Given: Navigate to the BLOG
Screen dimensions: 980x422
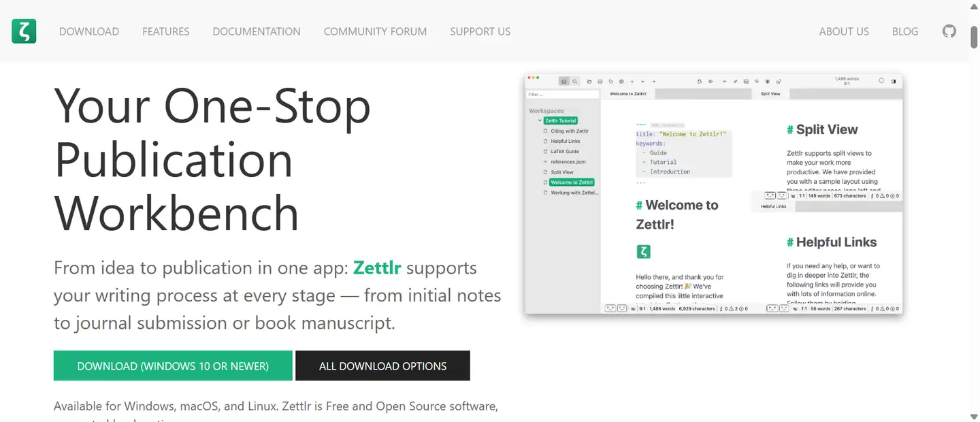Looking at the screenshot, I should tap(905, 31).
